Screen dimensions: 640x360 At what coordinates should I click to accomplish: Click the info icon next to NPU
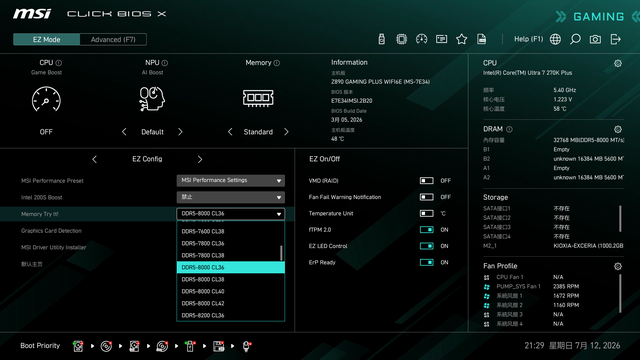[x=164, y=63]
